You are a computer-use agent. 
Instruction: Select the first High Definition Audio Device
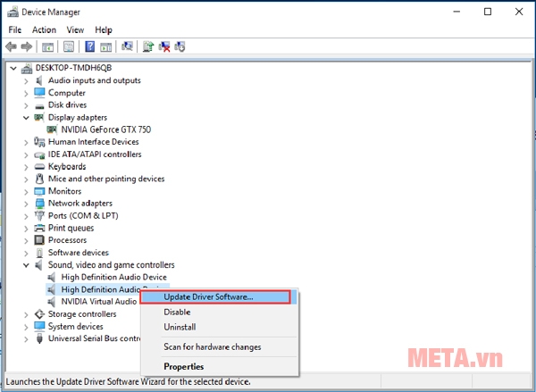[x=113, y=277]
